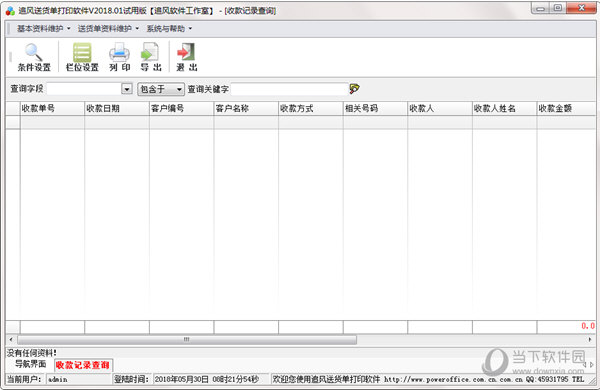Screen dimensions: 600x390
Task: Switch to the 导航界面 tab
Action: pyautogui.click(x=30, y=364)
